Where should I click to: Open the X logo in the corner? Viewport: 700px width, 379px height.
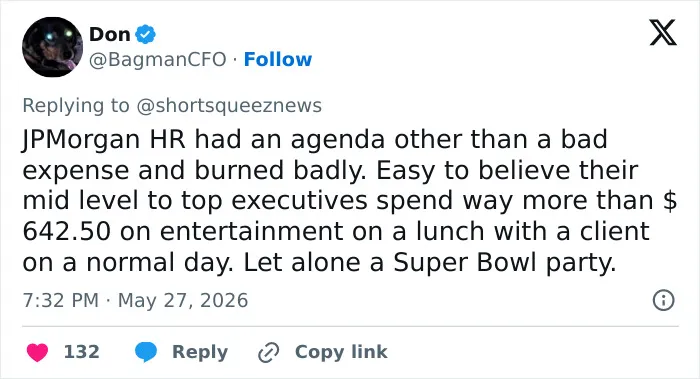coord(663,32)
